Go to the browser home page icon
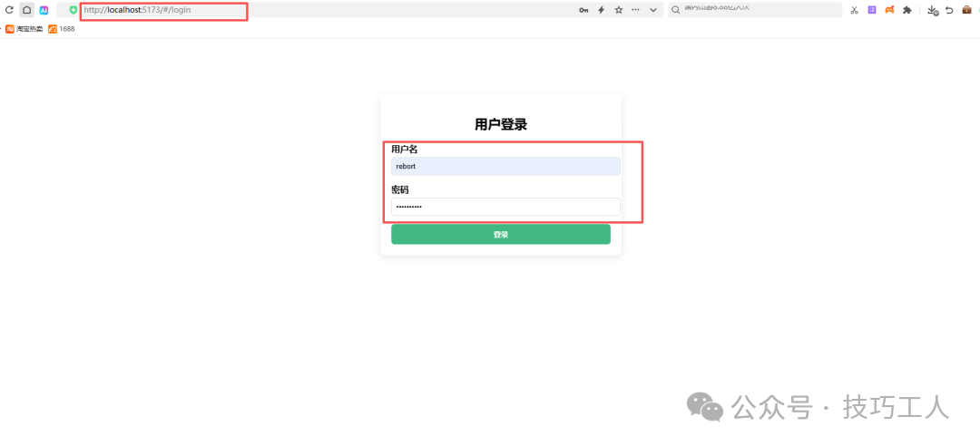The width and height of the screenshot is (980, 446). coord(27,10)
